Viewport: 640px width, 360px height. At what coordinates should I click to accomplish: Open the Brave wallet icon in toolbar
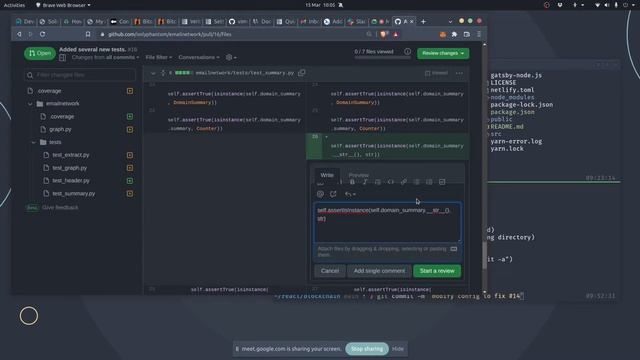tap(467, 35)
